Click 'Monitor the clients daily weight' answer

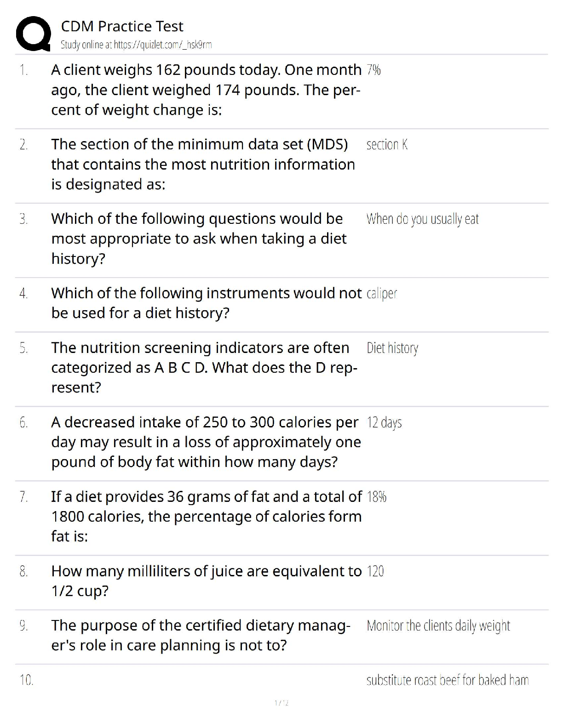(438, 626)
